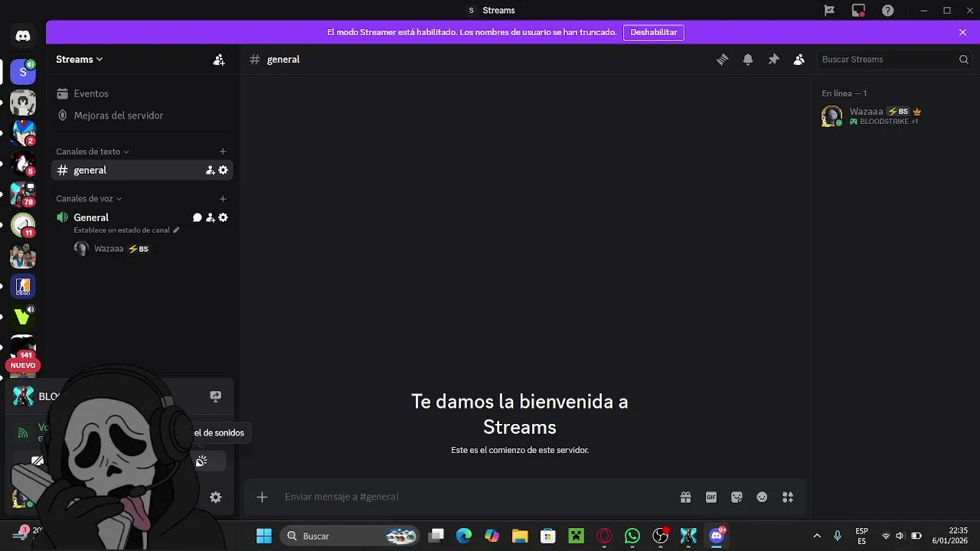Open chat of General voice channel

197,218
